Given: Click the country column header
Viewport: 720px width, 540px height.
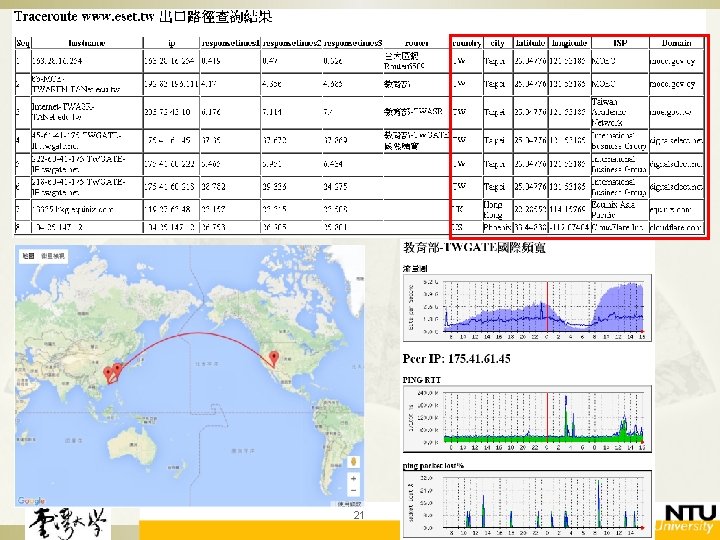Looking at the screenshot, I should coord(467,43).
